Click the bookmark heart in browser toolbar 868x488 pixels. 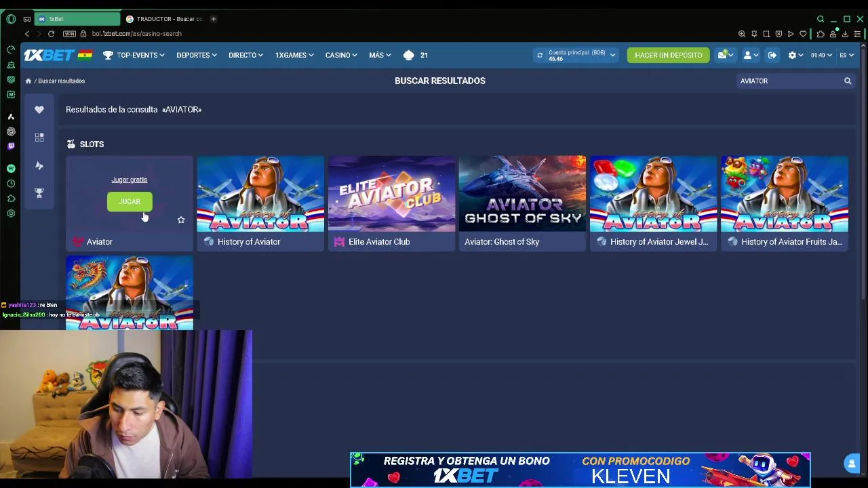(x=804, y=34)
